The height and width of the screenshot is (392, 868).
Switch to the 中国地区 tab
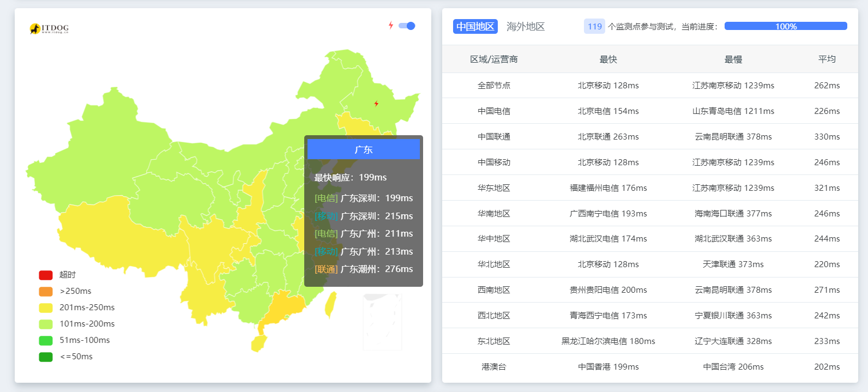tap(475, 26)
